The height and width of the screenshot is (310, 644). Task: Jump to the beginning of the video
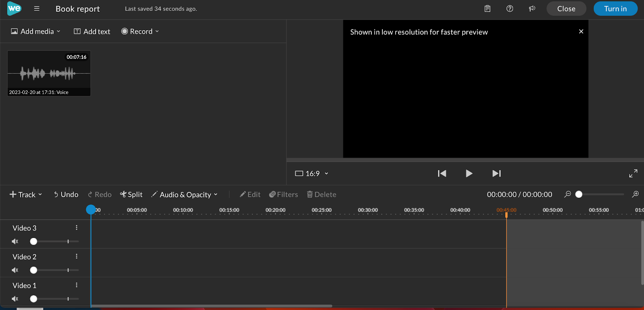tap(442, 173)
